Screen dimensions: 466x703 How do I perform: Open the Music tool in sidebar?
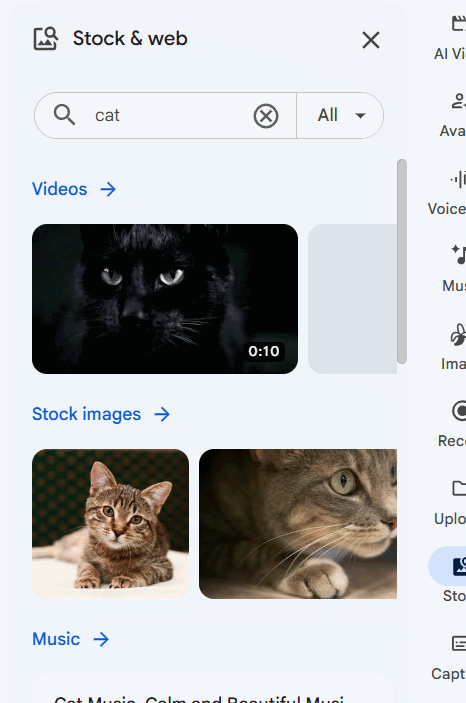point(454,269)
